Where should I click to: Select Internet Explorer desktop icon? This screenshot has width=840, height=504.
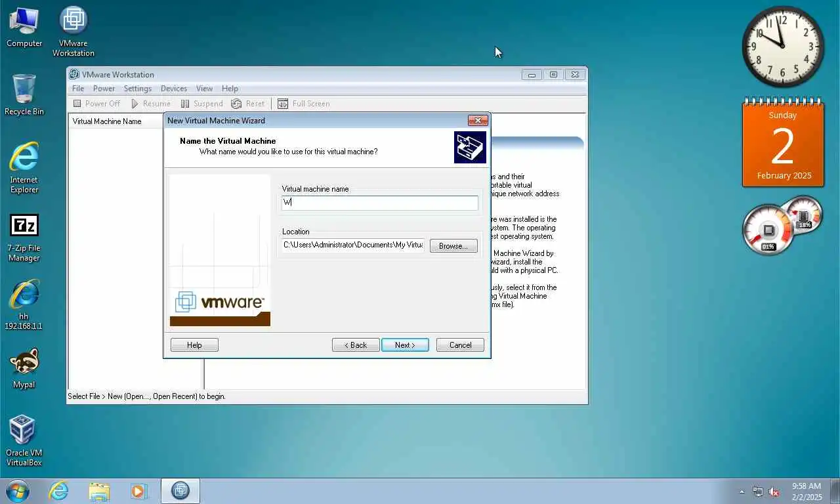pos(24,168)
